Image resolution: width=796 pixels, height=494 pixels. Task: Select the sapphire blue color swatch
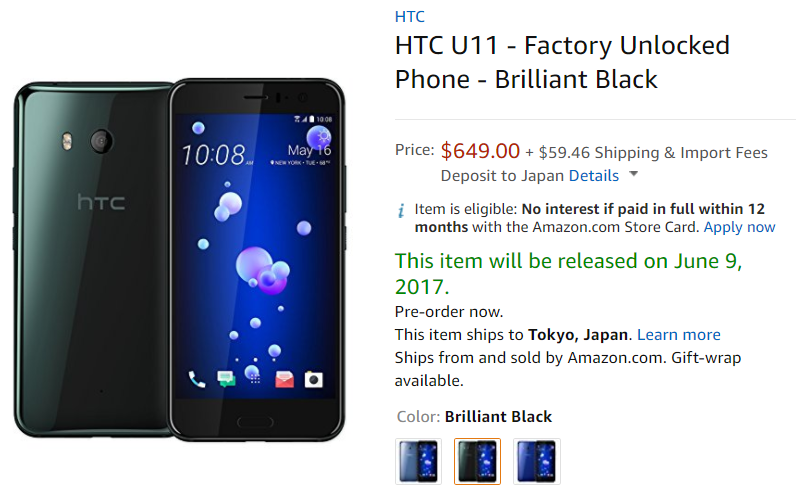[x=537, y=461]
